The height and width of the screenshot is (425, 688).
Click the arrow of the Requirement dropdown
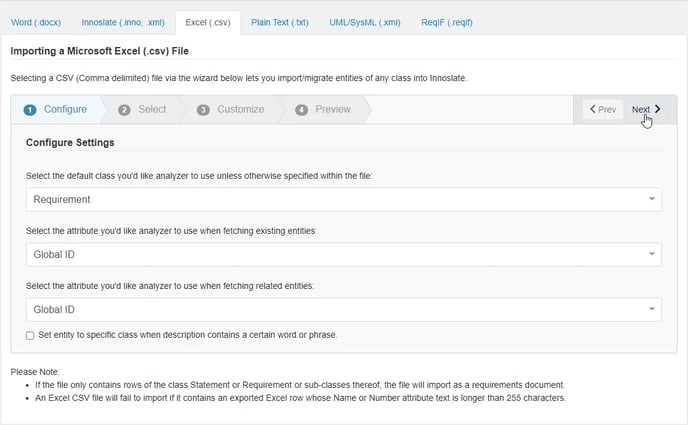pos(652,199)
